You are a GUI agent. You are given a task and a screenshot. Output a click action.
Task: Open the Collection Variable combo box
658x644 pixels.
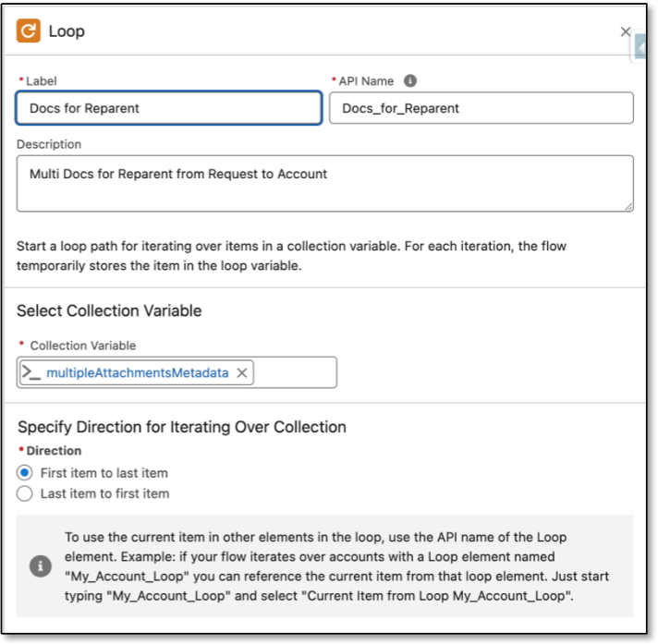(x=294, y=373)
